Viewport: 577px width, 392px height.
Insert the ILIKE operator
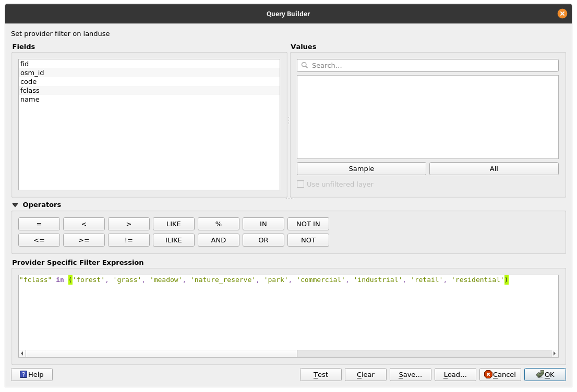173,240
